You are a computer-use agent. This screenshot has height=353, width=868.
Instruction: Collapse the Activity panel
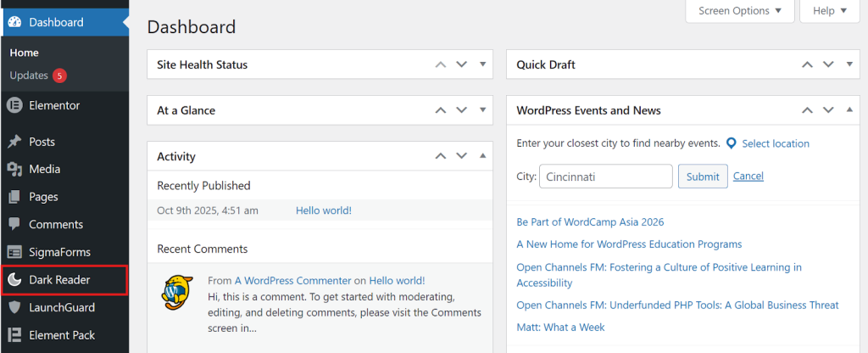coord(482,156)
